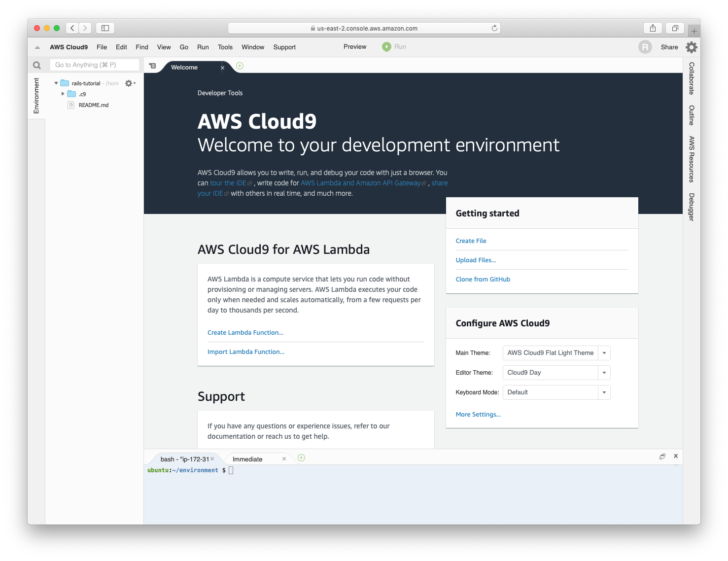Switch to the Immediate tab
Viewport: 728px width, 561px height.
[x=247, y=459]
